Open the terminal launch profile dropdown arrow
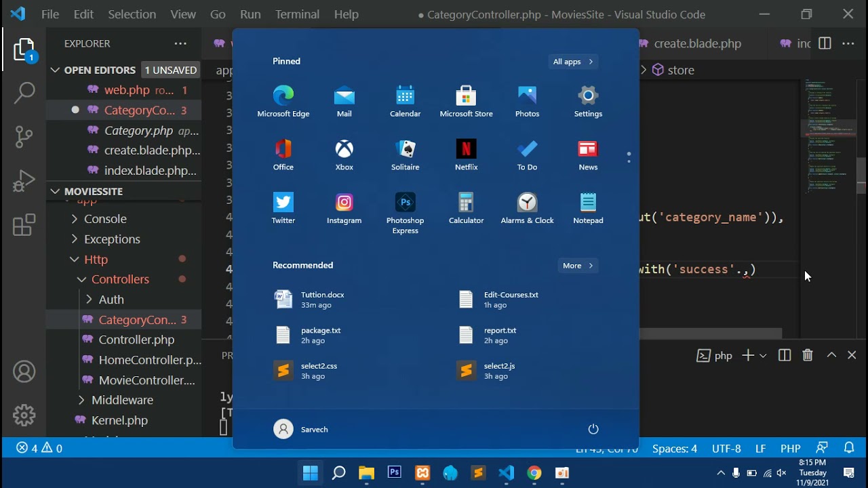Image resolution: width=868 pixels, height=488 pixels. (764, 356)
